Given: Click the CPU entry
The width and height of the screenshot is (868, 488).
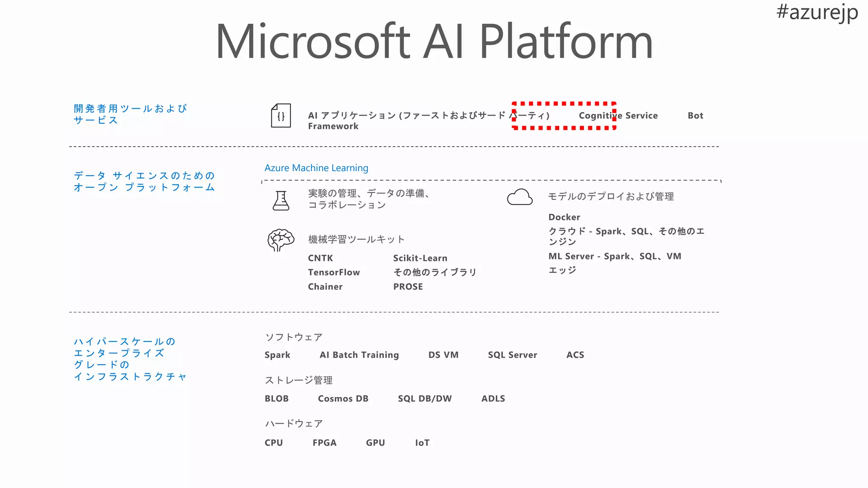Looking at the screenshot, I should [x=274, y=443].
